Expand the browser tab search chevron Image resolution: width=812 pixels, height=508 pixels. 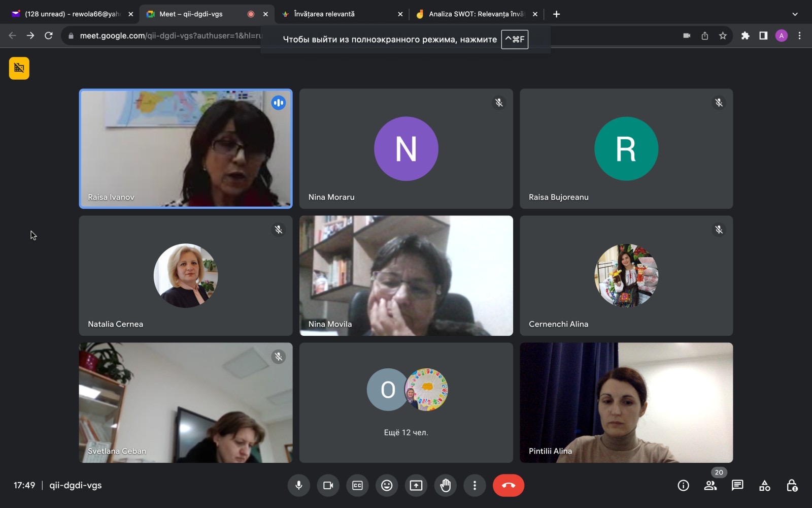coord(795,14)
